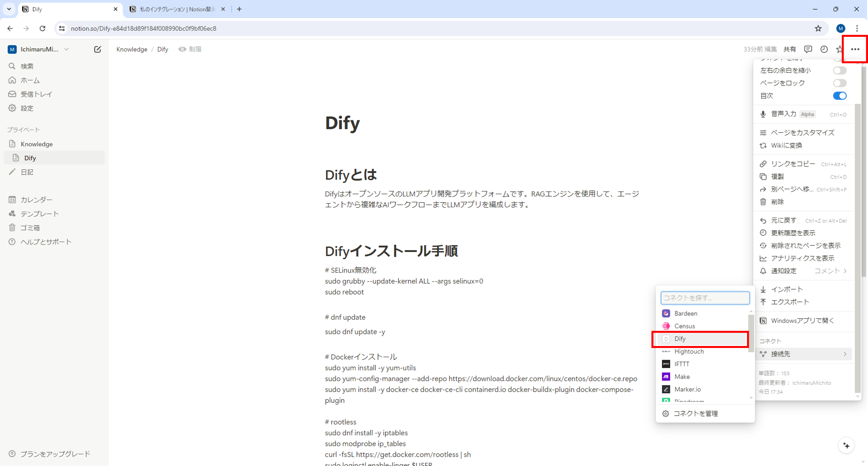Turn off the 目次 toggle

(839, 96)
